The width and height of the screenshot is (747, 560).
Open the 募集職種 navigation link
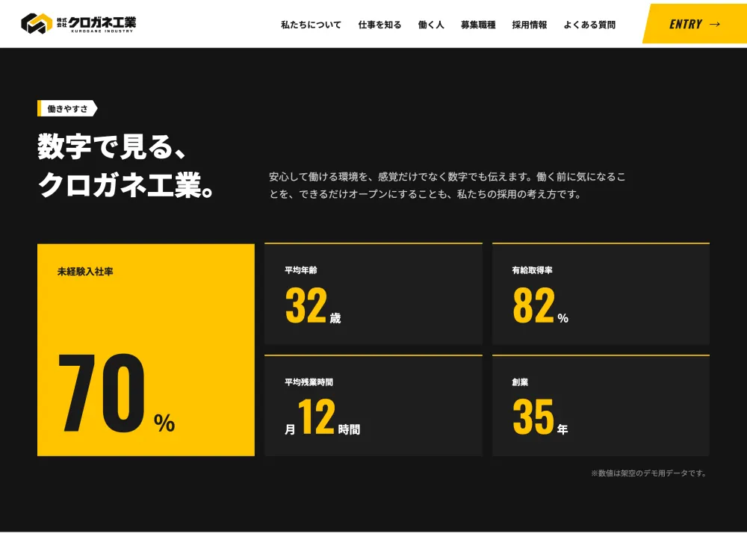478,25
